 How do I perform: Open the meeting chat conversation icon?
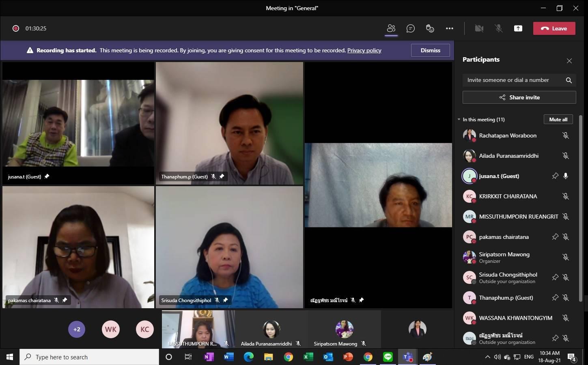coord(411,28)
